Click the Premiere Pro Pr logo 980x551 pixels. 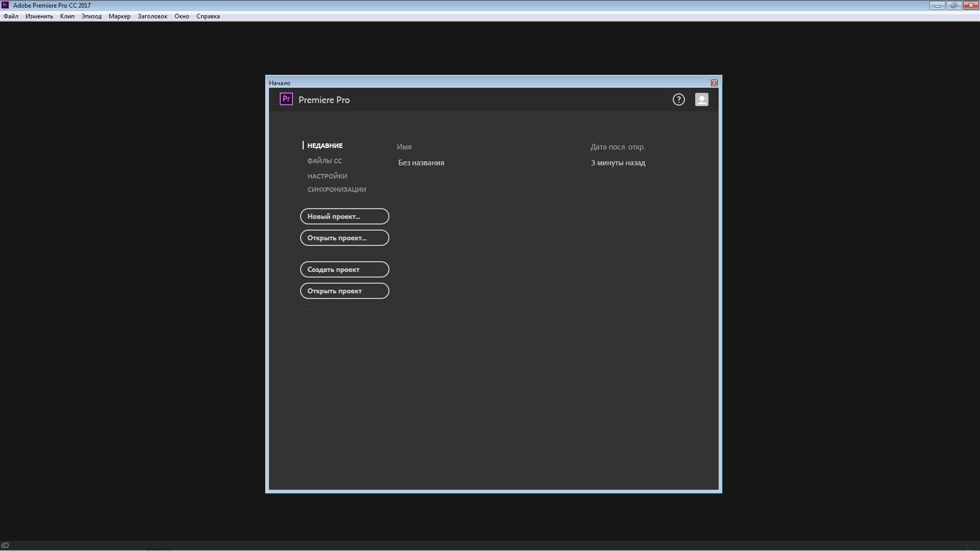point(286,99)
